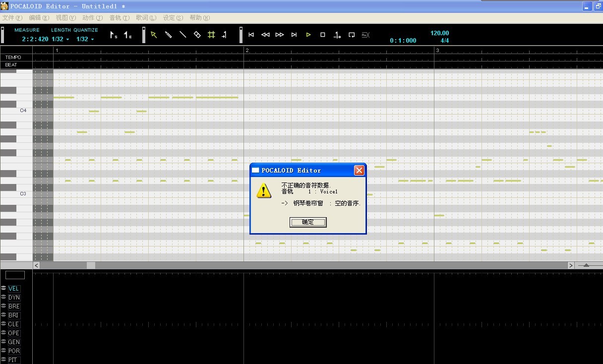Jump to the end of the song
The image size is (603, 364).
(x=294, y=35)
